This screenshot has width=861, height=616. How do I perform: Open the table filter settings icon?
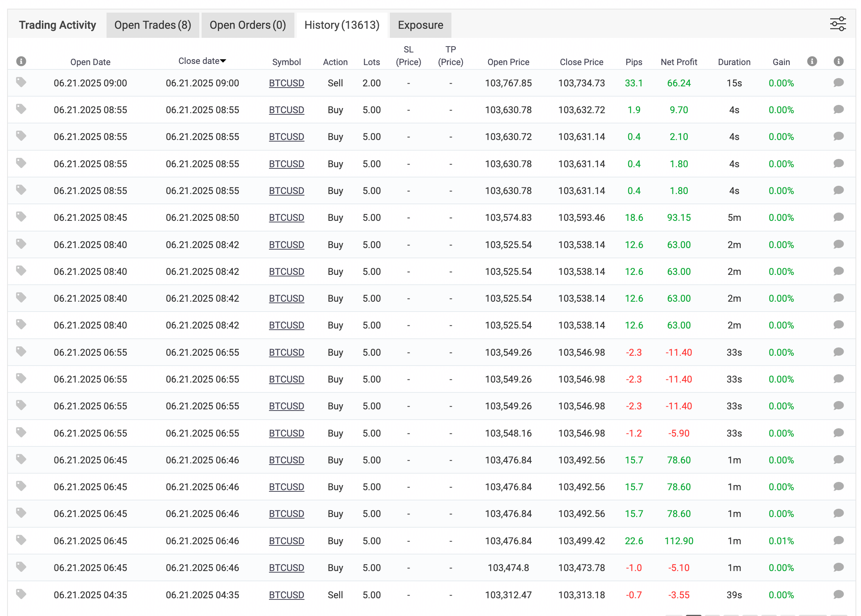pos(837,24)
